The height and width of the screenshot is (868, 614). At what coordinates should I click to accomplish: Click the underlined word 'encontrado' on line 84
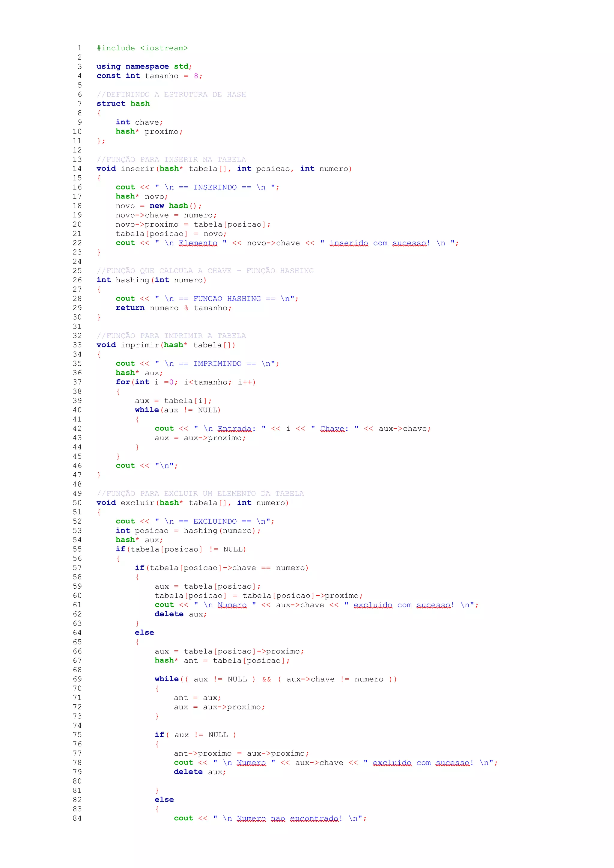coord(314,818)
